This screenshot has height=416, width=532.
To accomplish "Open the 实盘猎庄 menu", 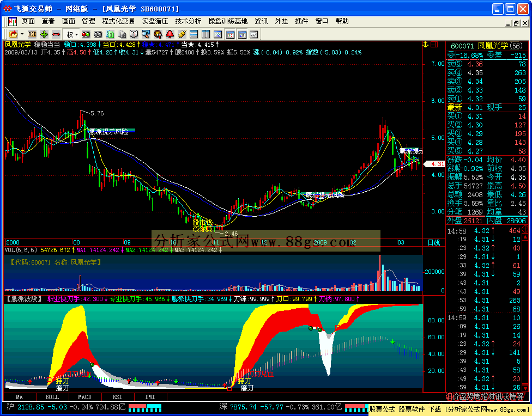I will tap(155, 21).
